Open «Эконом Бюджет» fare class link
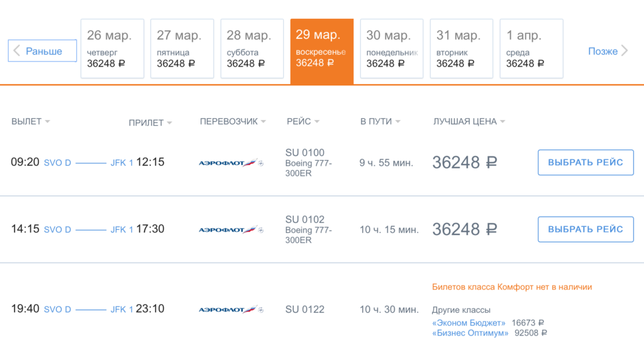The width and height of the screenshot is (644, 348). (469, 323)
